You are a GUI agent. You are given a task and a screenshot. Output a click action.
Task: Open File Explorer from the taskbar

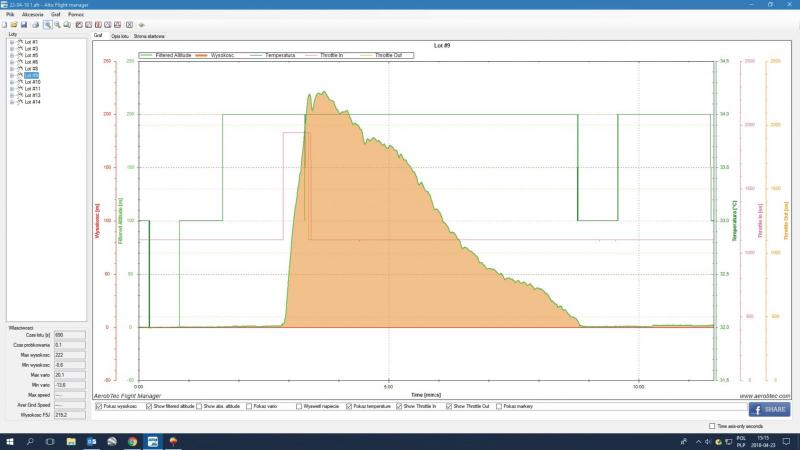(x=70, y=441)
